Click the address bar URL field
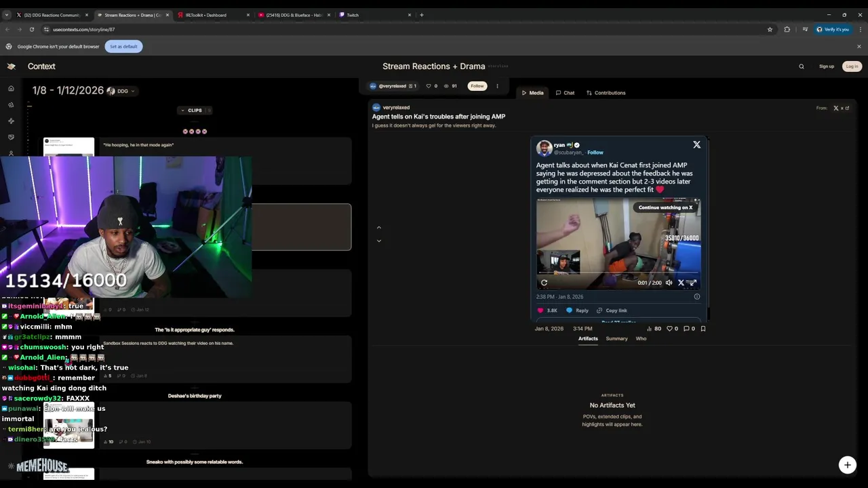868x488 pixels. pos(407,29)
